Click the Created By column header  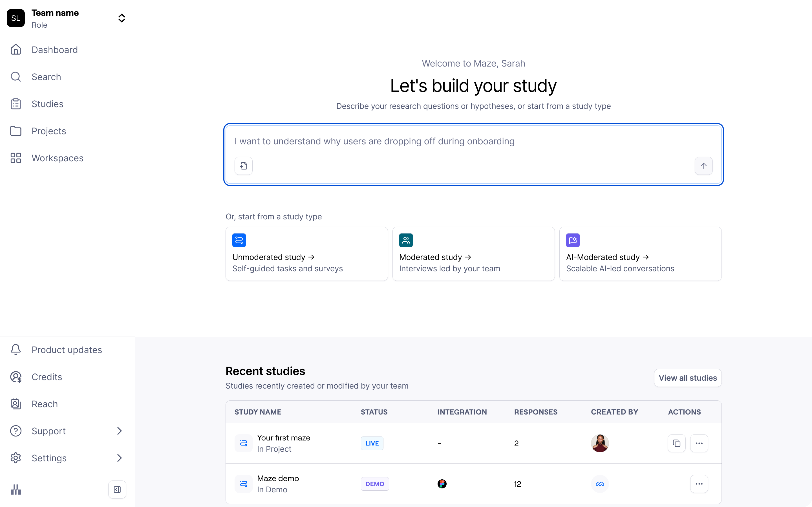click(615, 412)
